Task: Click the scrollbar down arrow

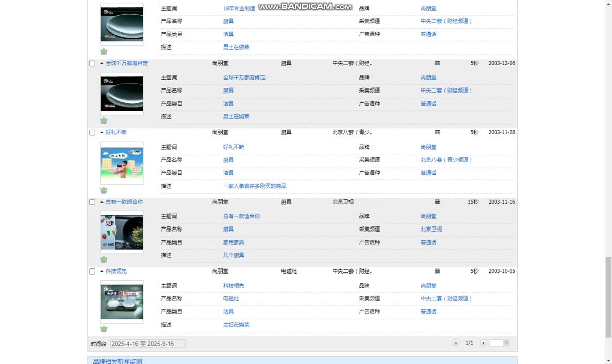Action: (x=608, y=360)
